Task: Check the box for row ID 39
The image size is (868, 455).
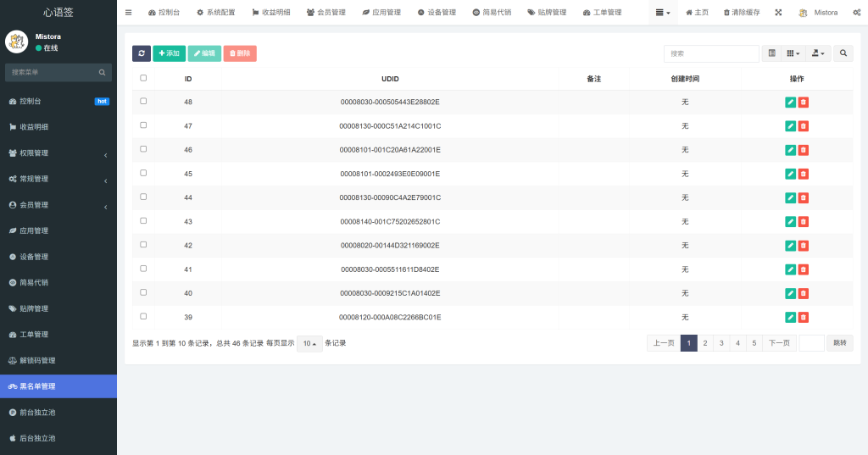Action: pos(143,316)
